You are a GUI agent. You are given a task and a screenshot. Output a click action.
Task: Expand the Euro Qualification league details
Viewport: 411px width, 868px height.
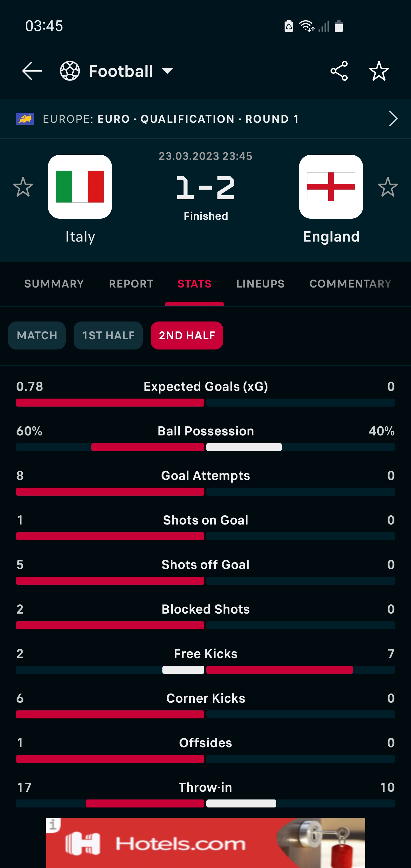[393, 118]
